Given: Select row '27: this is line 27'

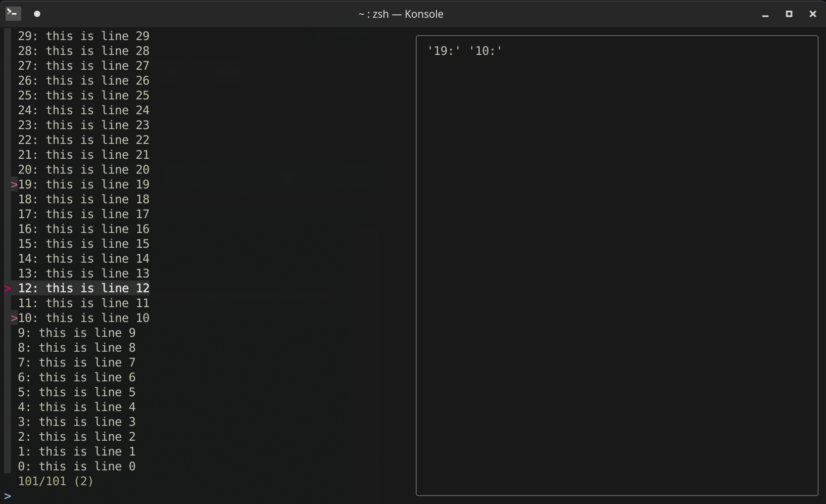Looking at the screenshot, I should 84,66.
